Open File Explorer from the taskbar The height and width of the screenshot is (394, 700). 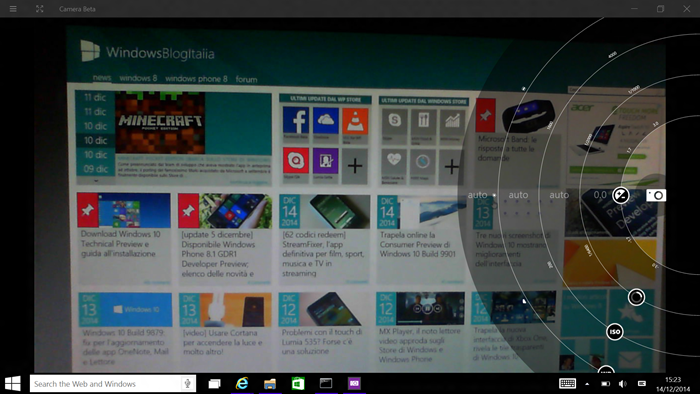pyautogui.click(x=270, y=384)
